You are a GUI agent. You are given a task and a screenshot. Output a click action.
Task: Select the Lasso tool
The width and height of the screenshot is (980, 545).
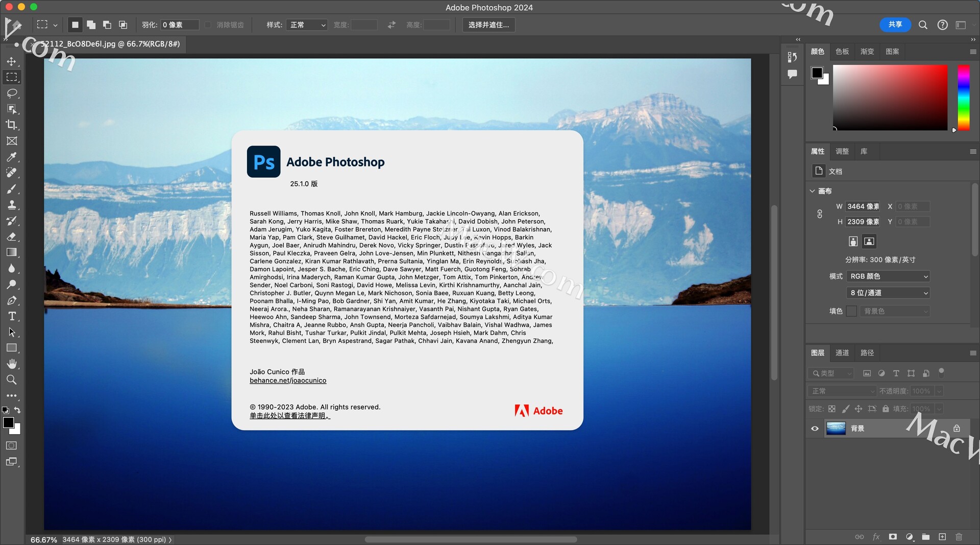12,93
